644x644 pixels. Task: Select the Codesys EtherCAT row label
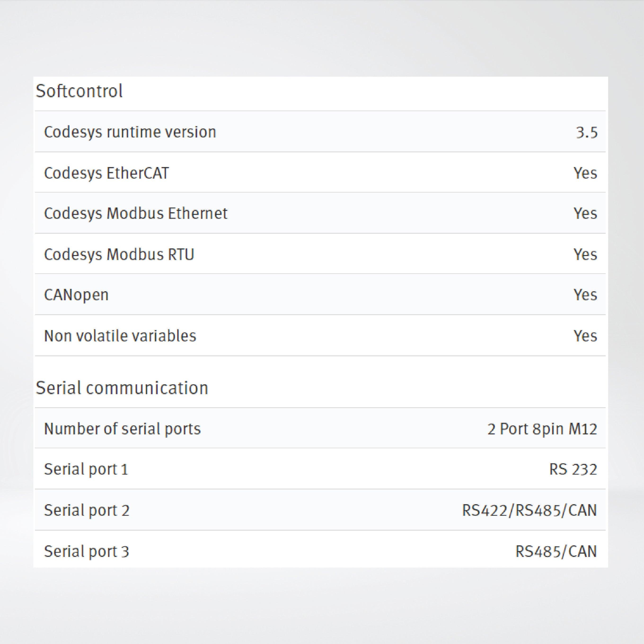(106, 173)
